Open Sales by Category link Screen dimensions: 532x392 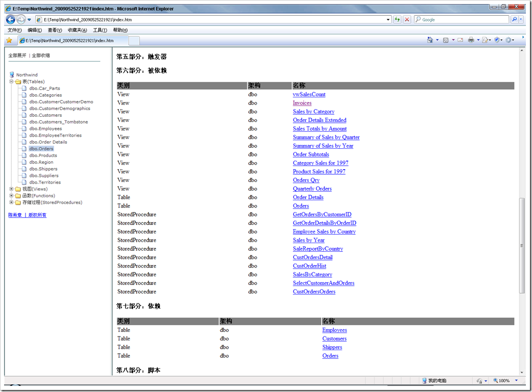[313, 111]
